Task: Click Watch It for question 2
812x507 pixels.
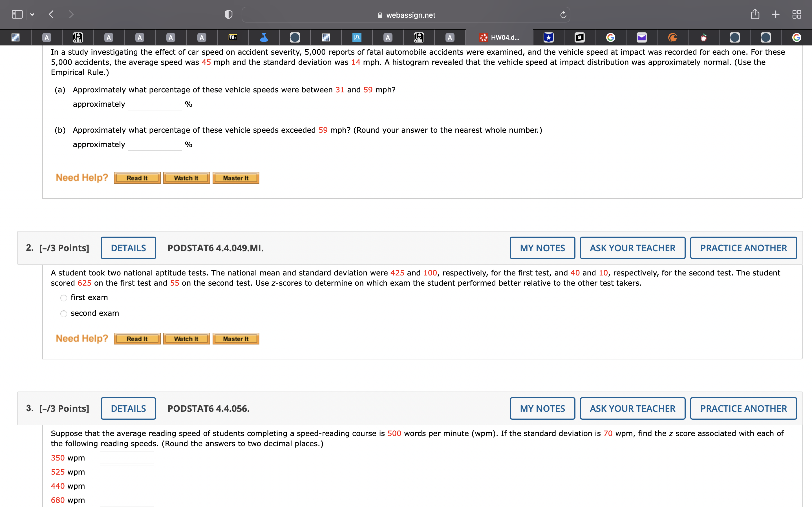Action: click(x=186, y=338)
